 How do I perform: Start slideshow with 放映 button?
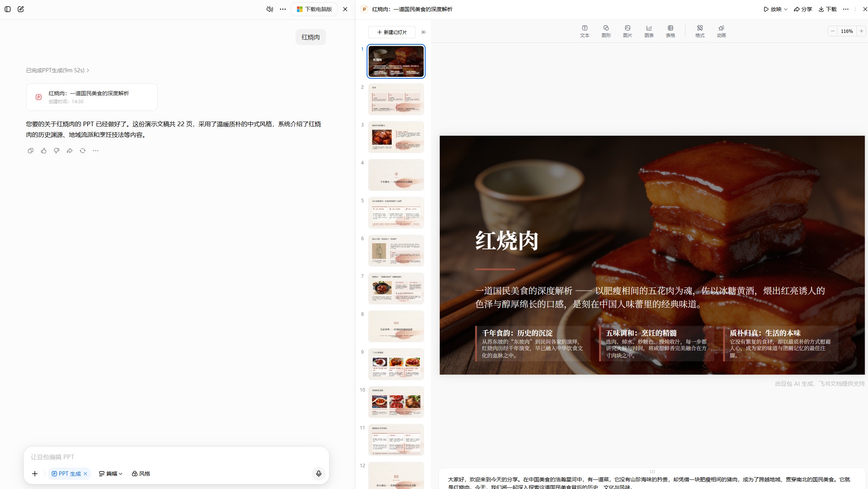(773, 9)
